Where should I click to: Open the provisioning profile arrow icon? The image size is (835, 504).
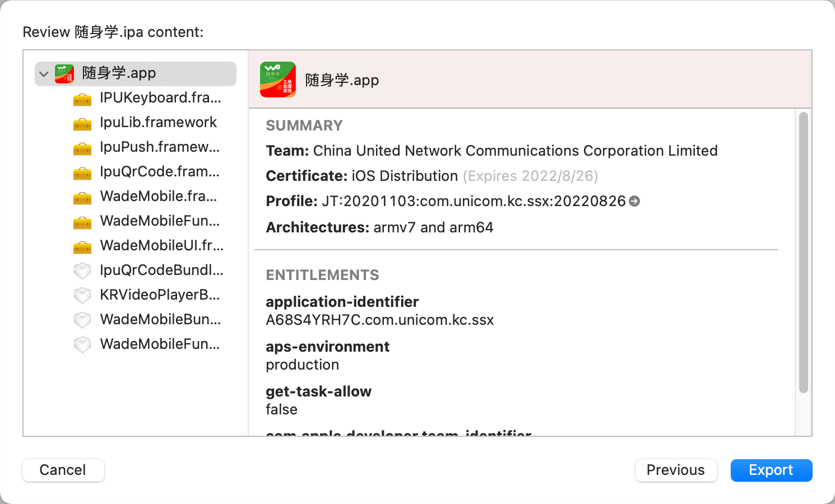[x=634, y=201]
